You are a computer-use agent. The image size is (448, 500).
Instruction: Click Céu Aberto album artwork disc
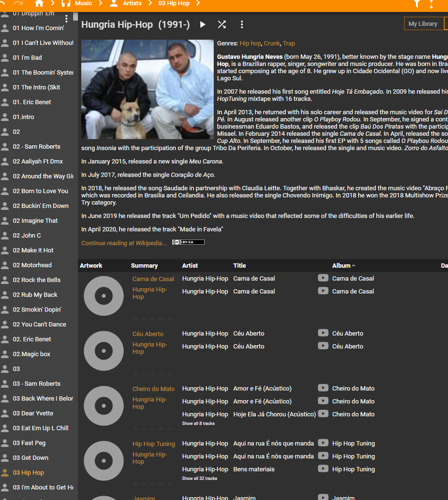(103, 351)
